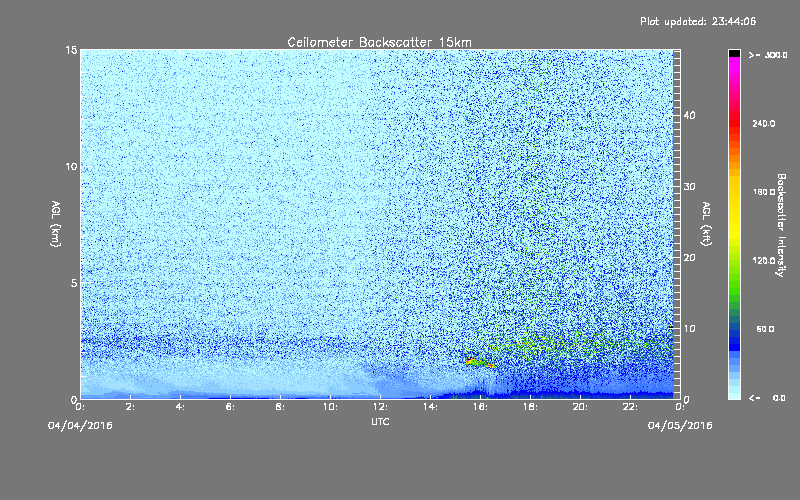Click the 15 km tick on the left axis
The height and width of the screenshot is (500, 800).
click(x=71, y=50)
